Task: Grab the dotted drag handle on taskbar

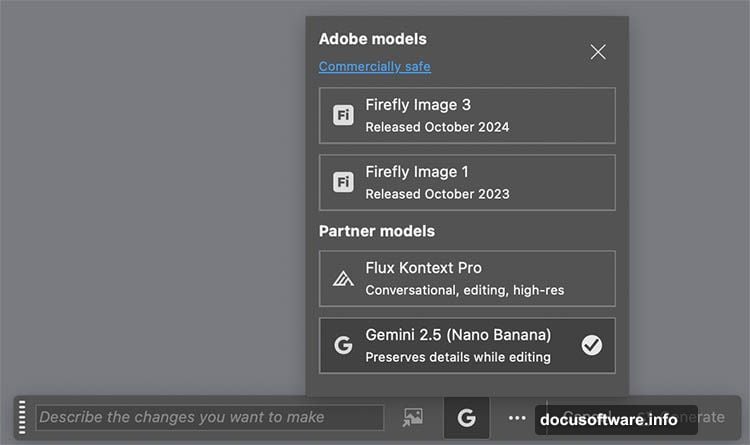Action: [x=23, y=417]
